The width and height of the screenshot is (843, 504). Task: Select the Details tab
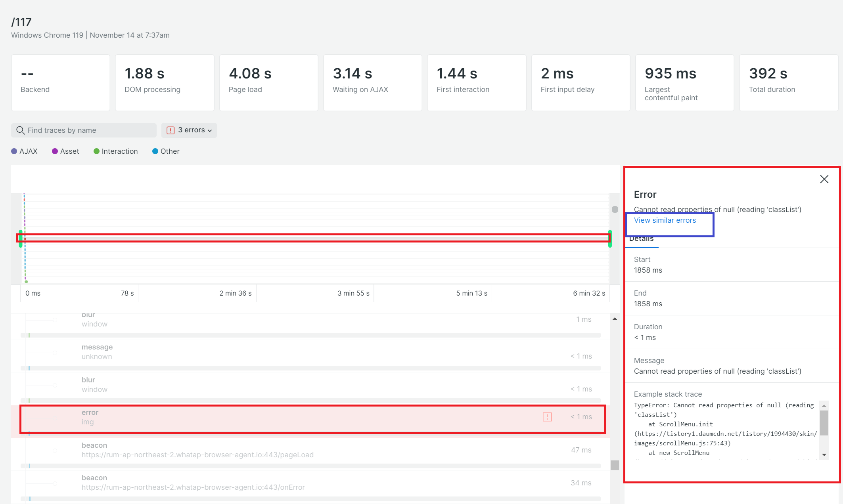[641, 239]
